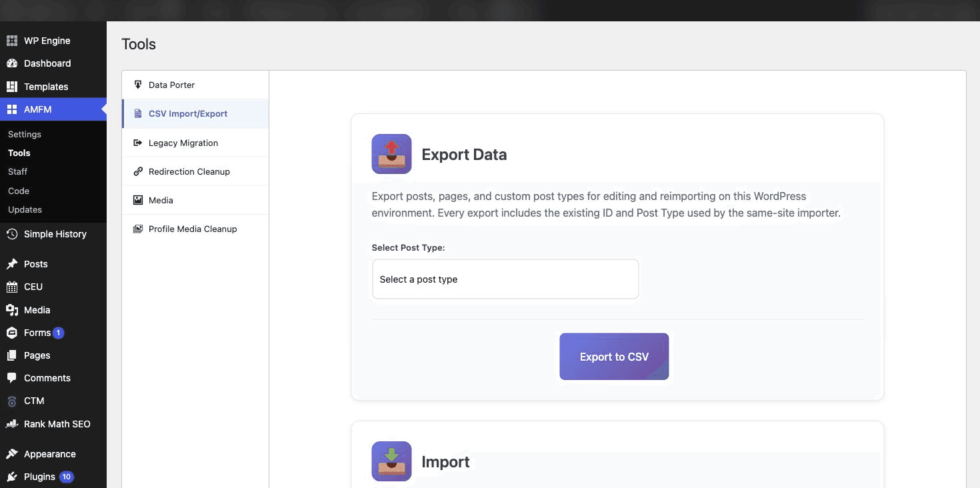
Task: Click the Data Porter tab icon
Action: 138,85
